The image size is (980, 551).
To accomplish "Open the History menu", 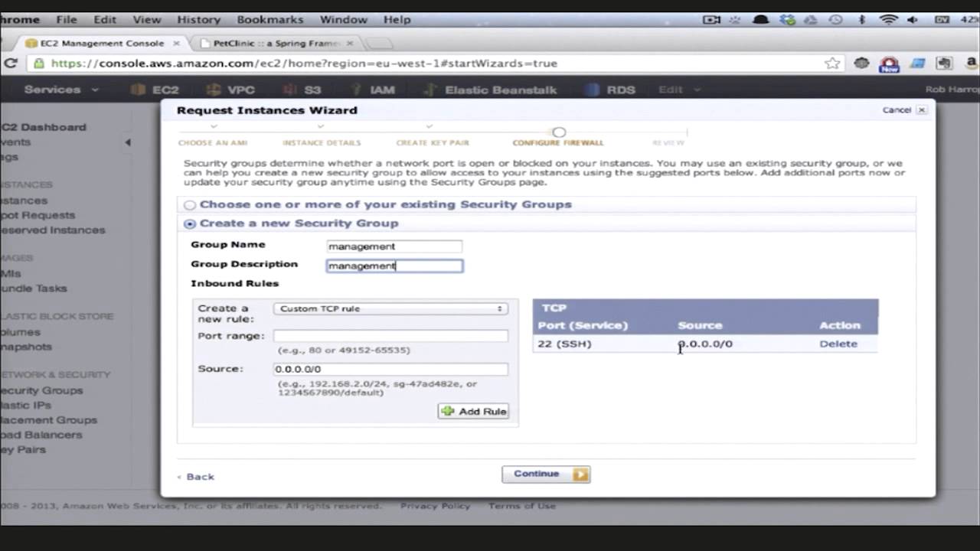I will pos(199,20).
